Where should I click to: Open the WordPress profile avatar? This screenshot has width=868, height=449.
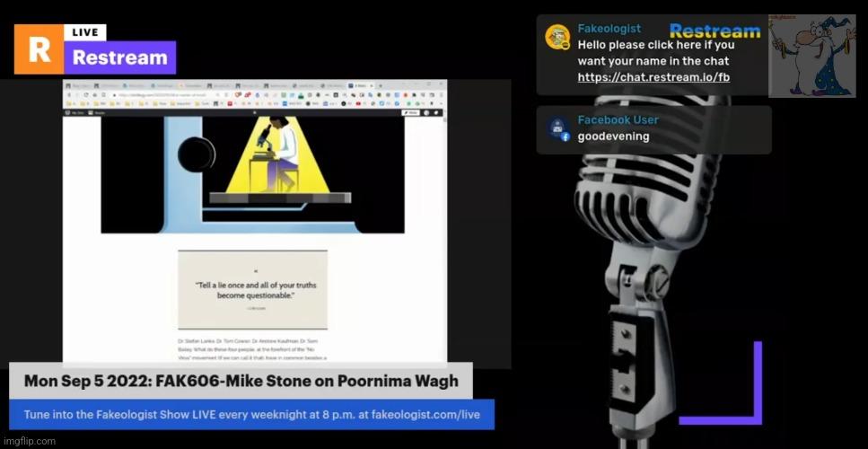pos(426,113)
